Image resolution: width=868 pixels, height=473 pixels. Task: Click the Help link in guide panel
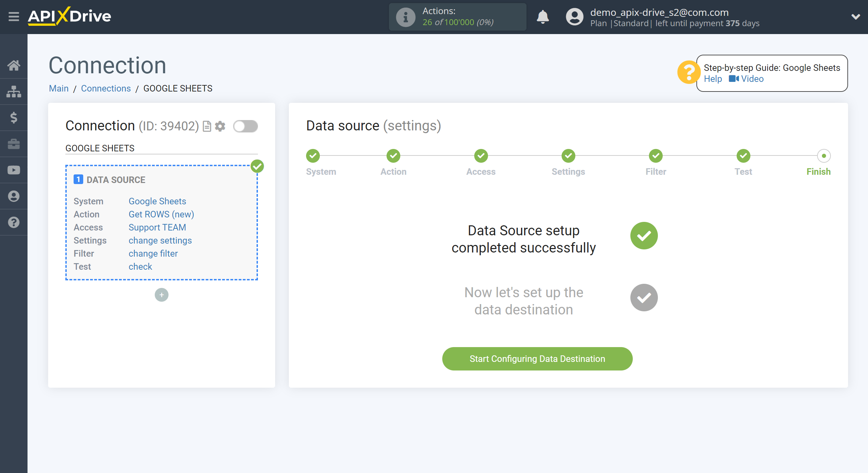pyautogui.click(x=713, y=79)
